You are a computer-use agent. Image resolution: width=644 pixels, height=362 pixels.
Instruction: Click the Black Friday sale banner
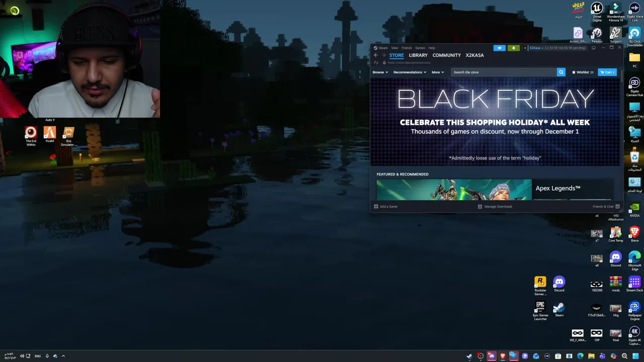click(x=495, y=122)
